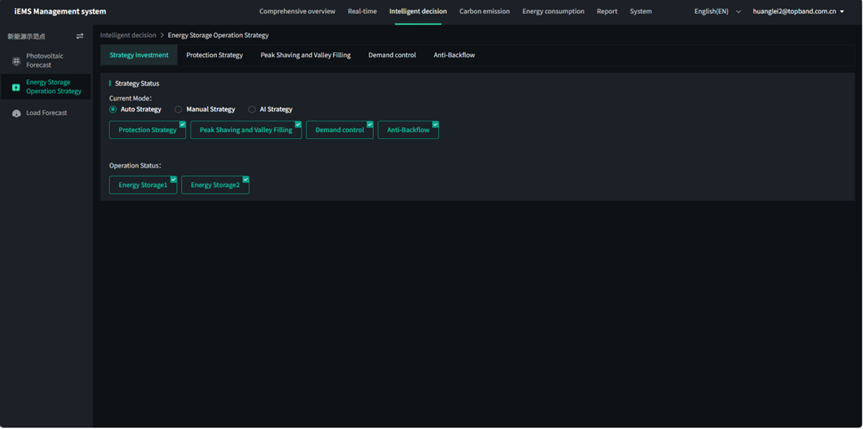Click the swap arrows icon in sidebar header

point(80,36)
